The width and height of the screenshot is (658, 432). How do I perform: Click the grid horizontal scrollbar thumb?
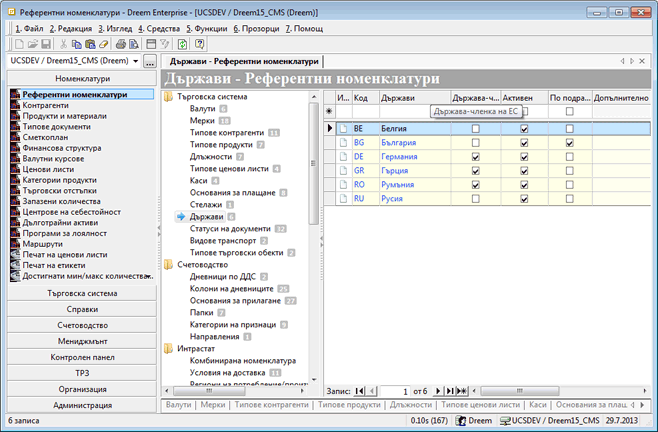520,391
